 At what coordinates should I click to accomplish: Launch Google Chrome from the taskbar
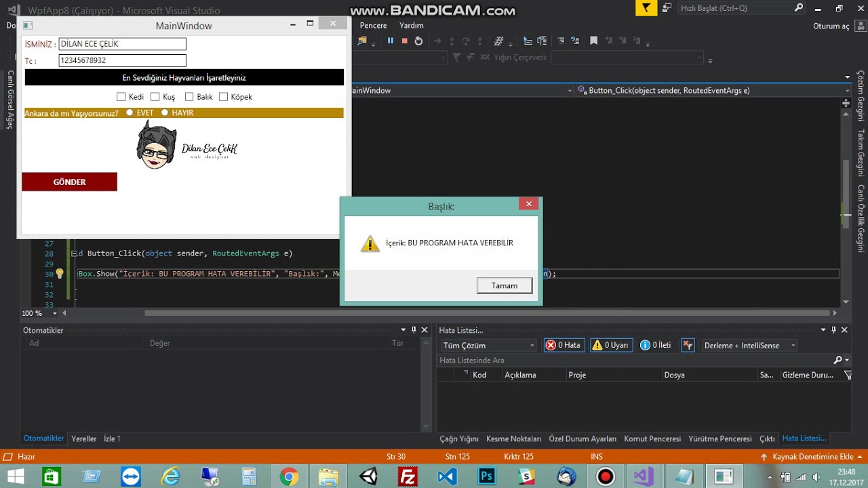(290, 476)
